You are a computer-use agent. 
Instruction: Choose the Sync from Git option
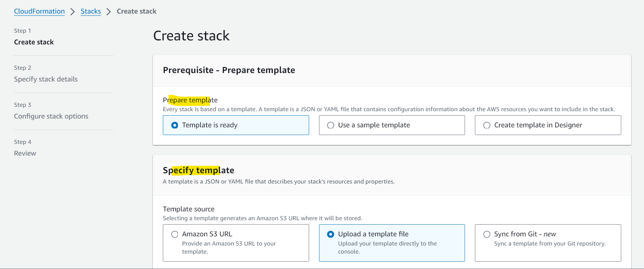point(548,243)
